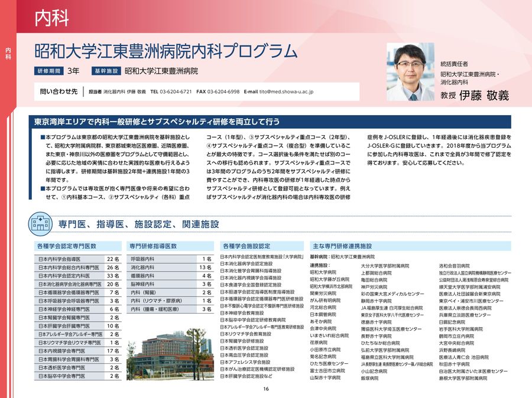Click the section heading 専門医、指導医、施設認定、関連施設

(139, 224)
